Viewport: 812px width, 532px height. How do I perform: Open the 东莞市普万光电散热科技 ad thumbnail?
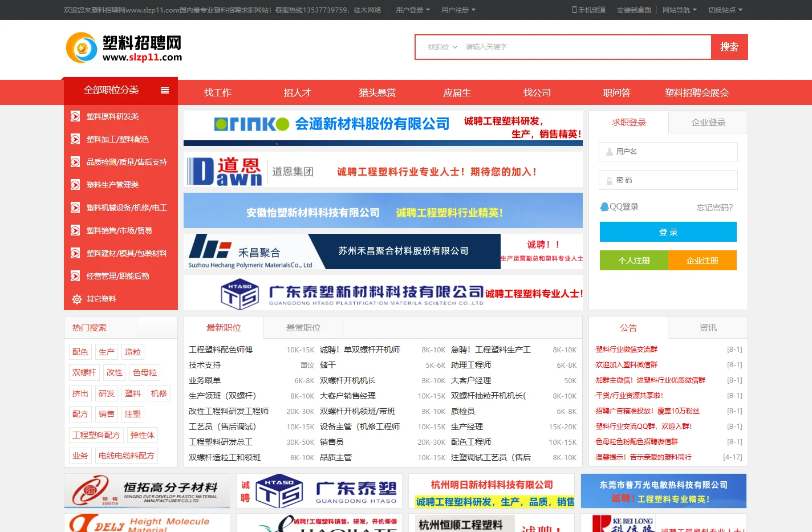[x=664, y=491]
